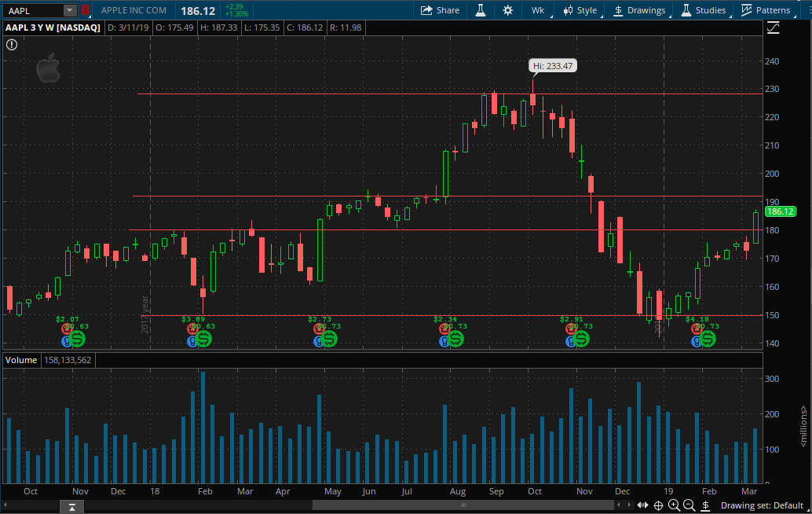Click the November 2018 green dividend icon
The width and height of the screenshot is (812, 514).
coord(582,339)
